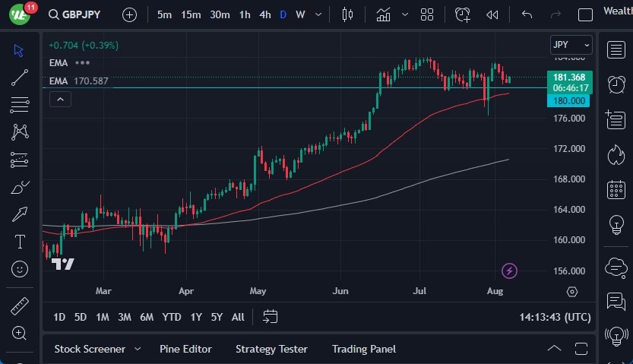
Task: Open the JPY currency dropdown
Action: pyautogui.click(x=571, y=45)
